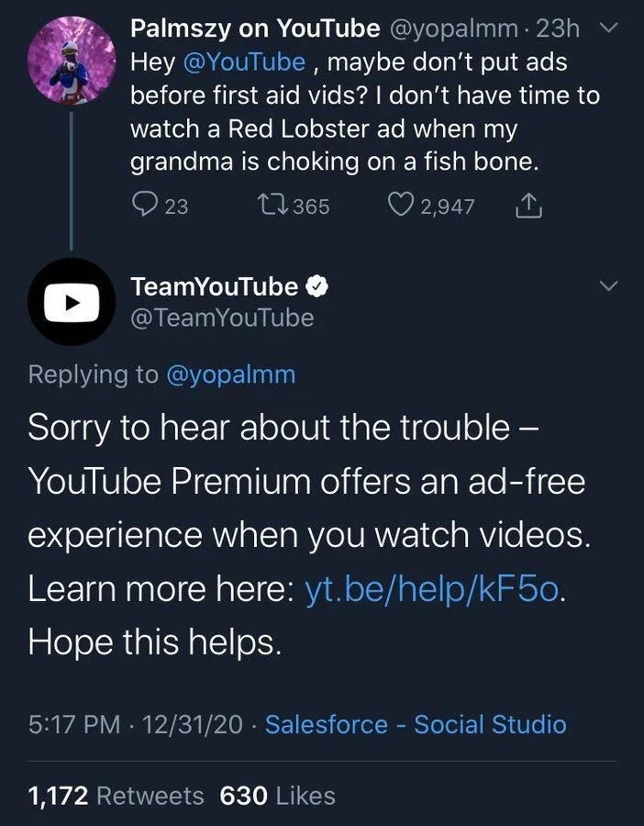Visit @yopalmm in the replying-to line
Image resolution: width=644 pixels, height=826 pixels.
232,374
